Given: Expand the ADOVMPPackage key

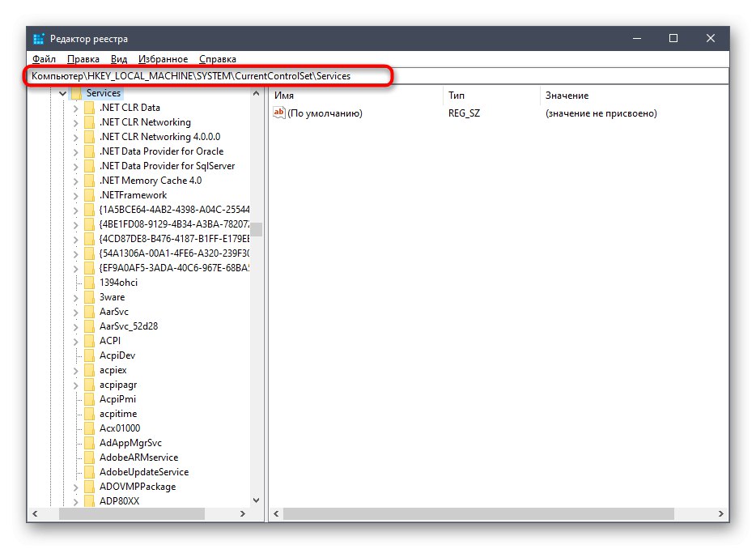Looking at the screenshot, I should click(76, 487).
